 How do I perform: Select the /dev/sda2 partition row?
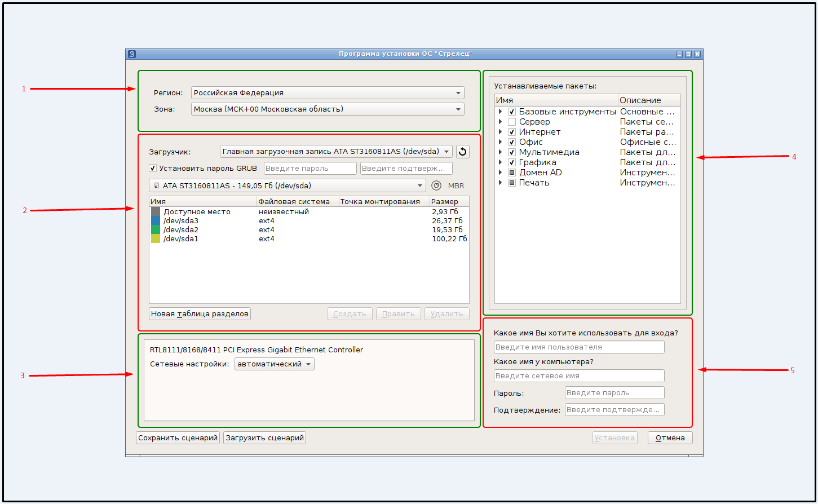(x=309, y=229)
